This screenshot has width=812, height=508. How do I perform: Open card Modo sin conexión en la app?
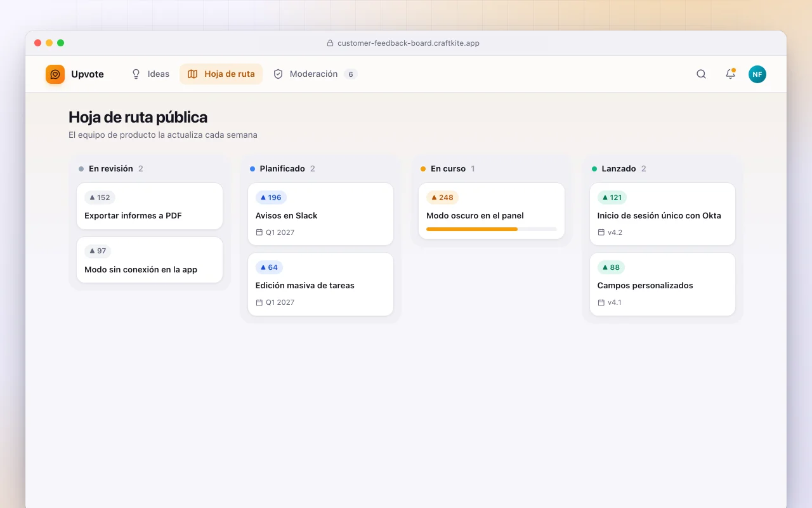tap(150, 260)
